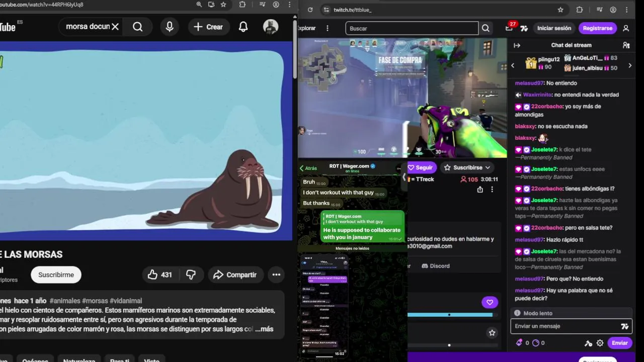The height and width of the screenshot is (362, 644).
Task: Open the phone chat screenshot thumbnail
Action: pyautogui.click(x=325, y=306)
